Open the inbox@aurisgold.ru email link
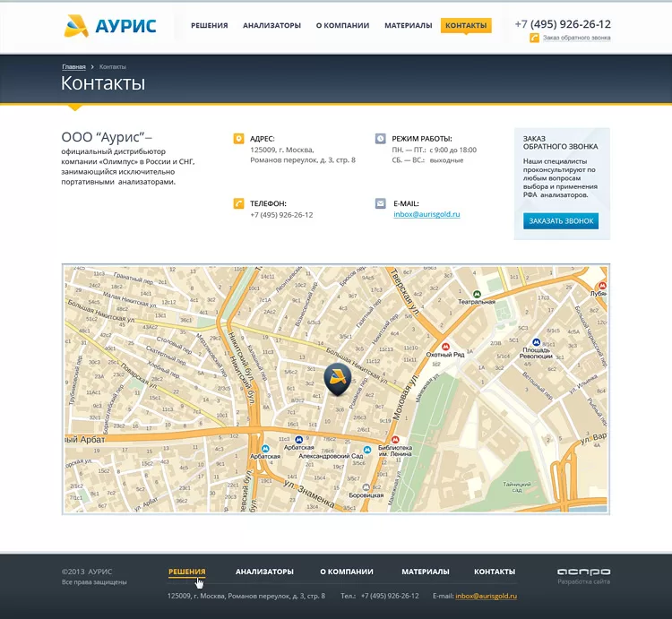Image resolution: width=672 pixels, height=619 pixels. click(426, 214)
